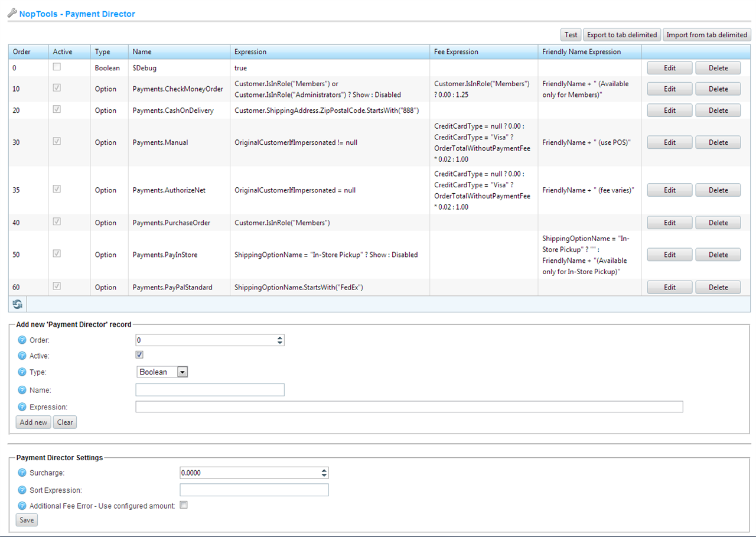Delete the Payments.PayPalStandard record

718,287
